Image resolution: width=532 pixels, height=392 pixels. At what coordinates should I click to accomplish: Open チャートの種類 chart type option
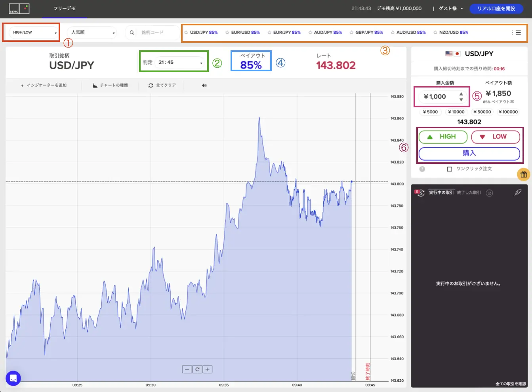[x=111, y=85]
